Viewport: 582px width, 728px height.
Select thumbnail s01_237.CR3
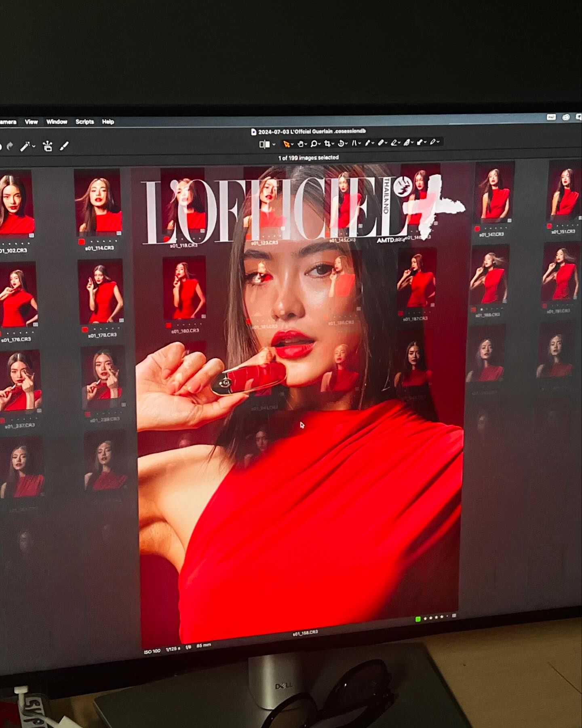20,381
